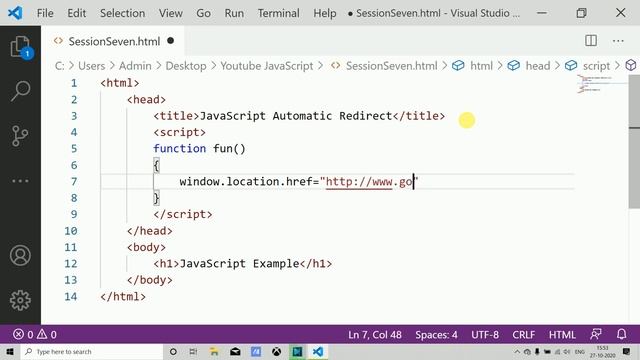Open the errors and warnings indicator in the status bar
The width and height of the screenshot is (640, 360).
click(x=35, y=335)
